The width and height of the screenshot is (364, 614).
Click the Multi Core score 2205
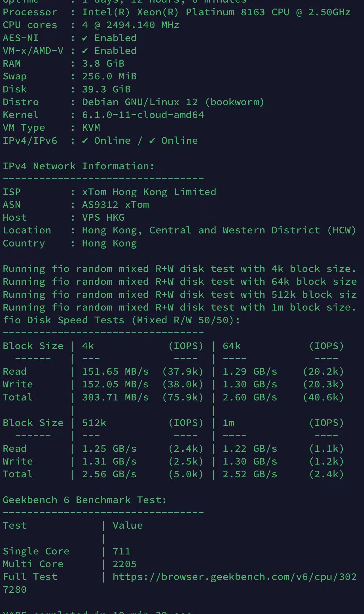coord(124,564)
